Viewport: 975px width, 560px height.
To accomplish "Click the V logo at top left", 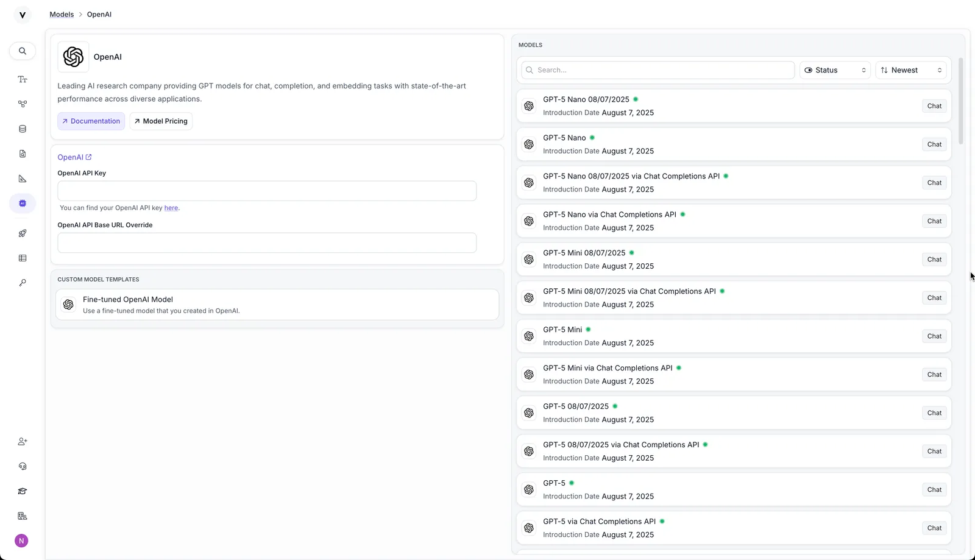I will [23, 15].
